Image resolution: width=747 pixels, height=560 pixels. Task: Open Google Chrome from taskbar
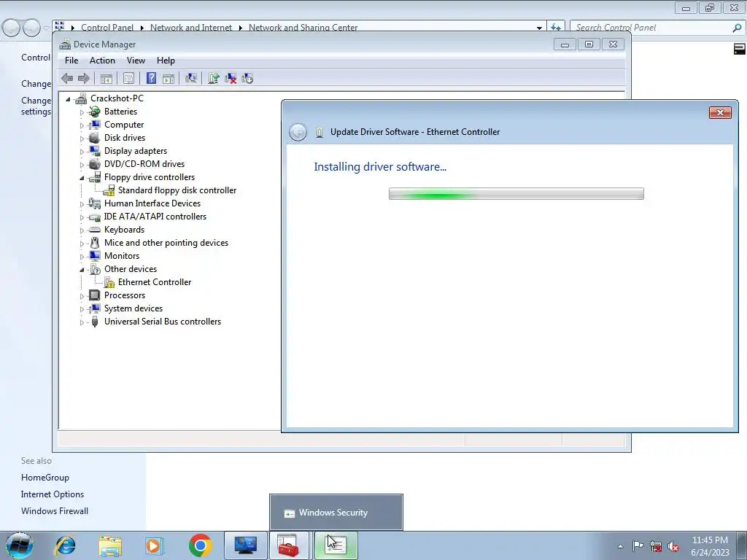click(x=201, y=545)
